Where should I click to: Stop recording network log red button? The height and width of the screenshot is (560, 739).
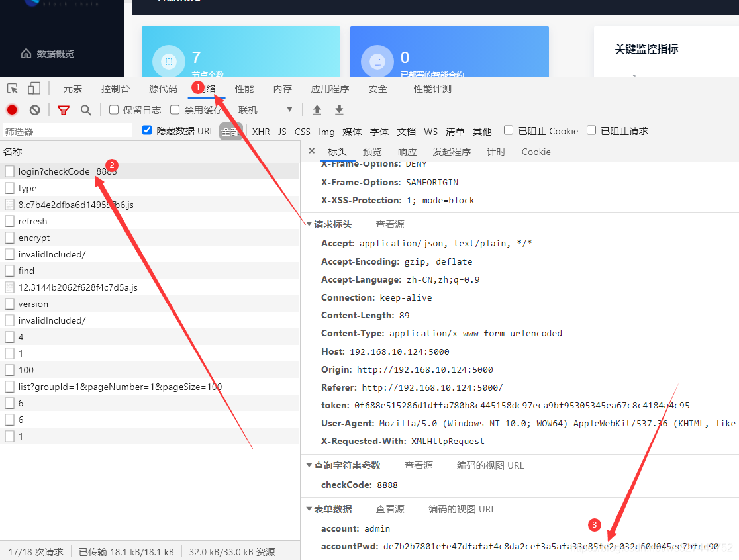coord(12,110)
